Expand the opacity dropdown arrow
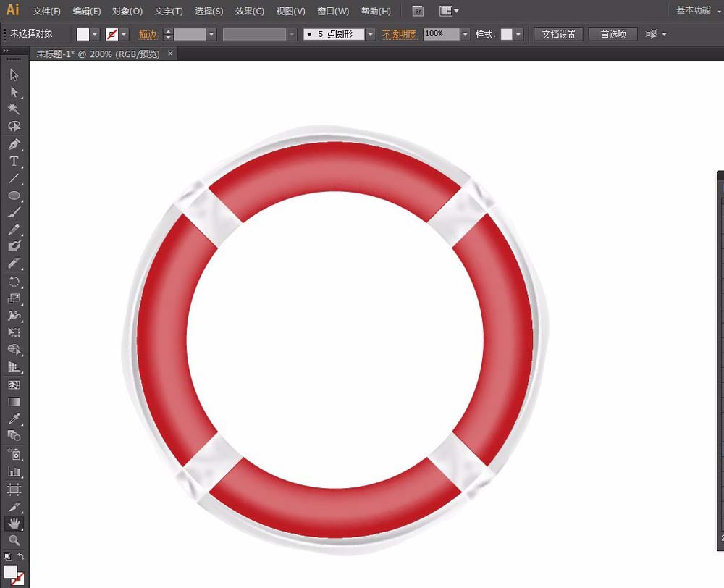 pos(465,34)
